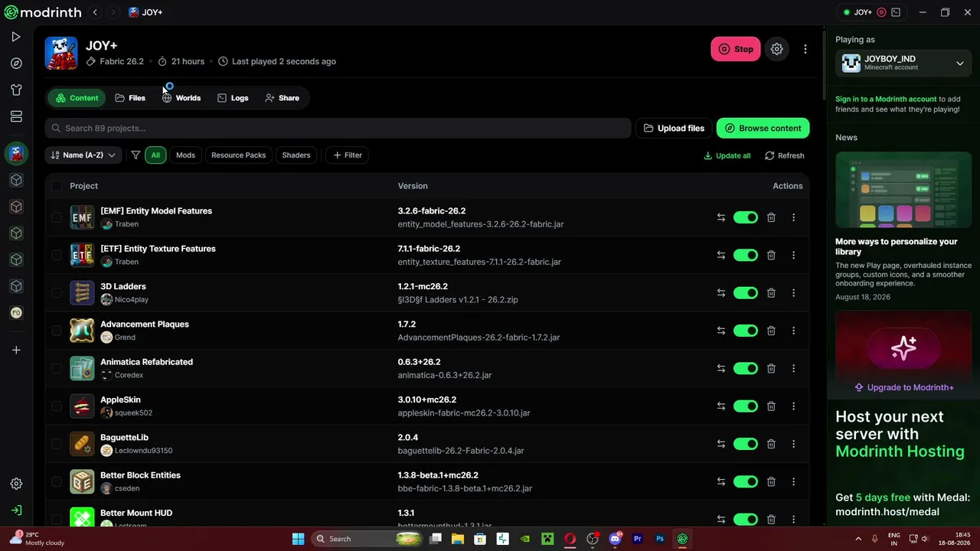Disable the Entity Texture Features mod
980x551 pixels.
click(x=745, y=255)
